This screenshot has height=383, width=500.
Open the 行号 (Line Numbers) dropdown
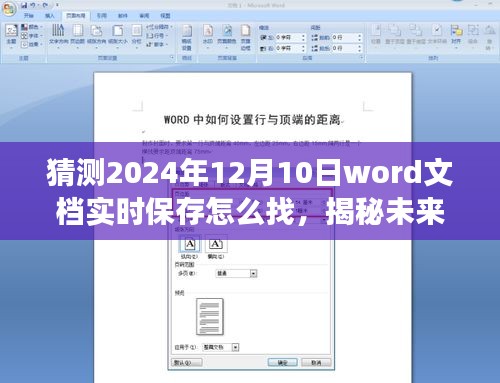pos(157,35)
